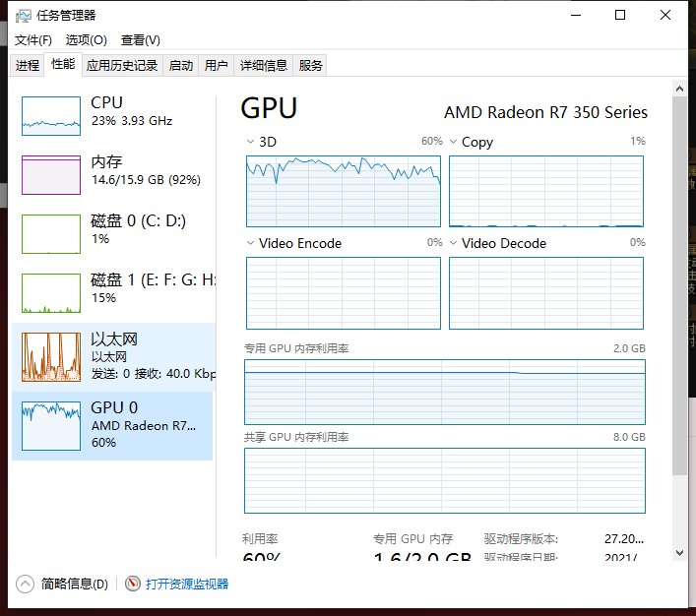Select the 磁盘 1 (E: F: G: H:) mini graph
This screenshot has width=696, height=616.
tap(51, 293)
